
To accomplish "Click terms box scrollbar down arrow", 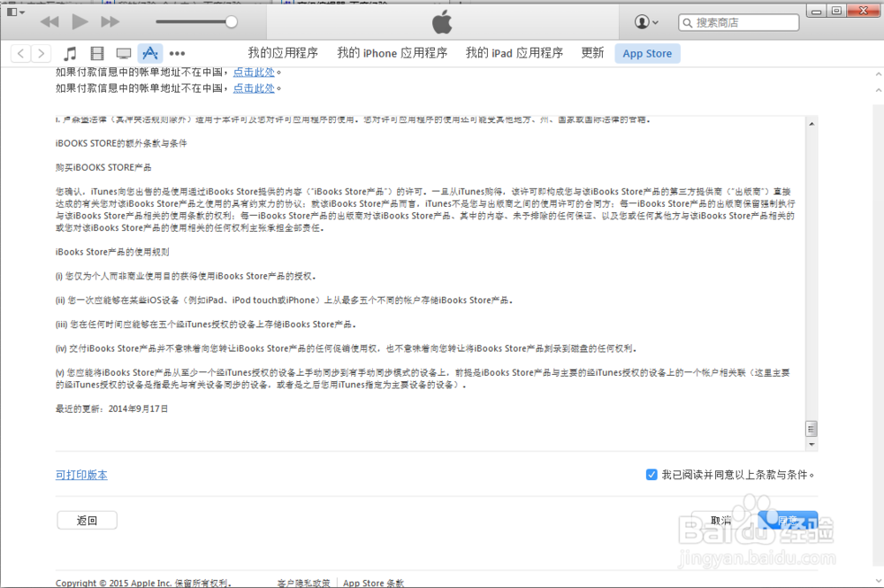I will (812, 444).
